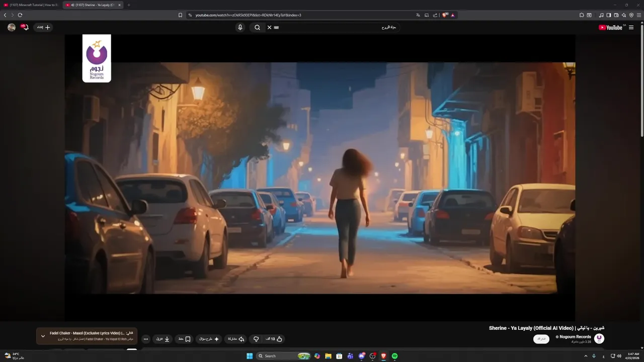Reload the YouTube page

tap(20, 15)
